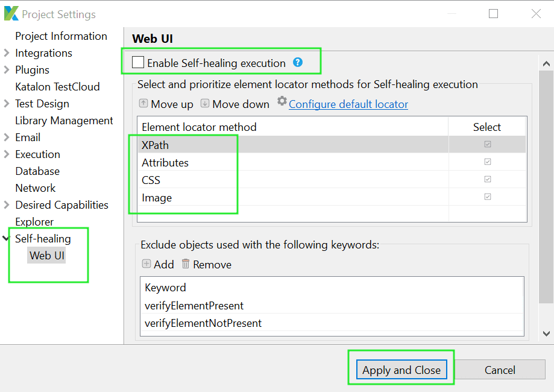Expand the Desired Capabilities tree node

(x=7, y=204)
